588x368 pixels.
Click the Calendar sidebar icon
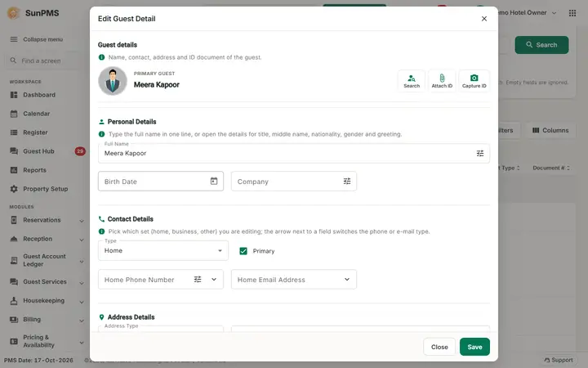tap(14, 114)
